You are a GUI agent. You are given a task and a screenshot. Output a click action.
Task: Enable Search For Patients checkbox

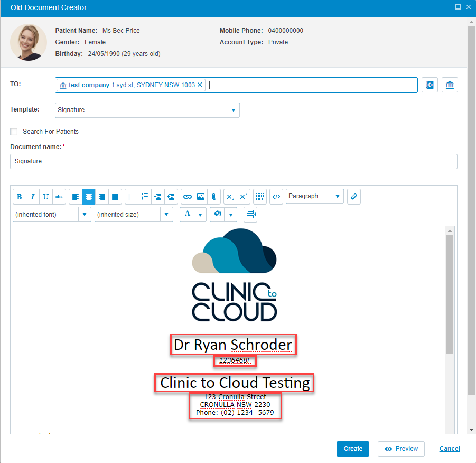point(14,132)
